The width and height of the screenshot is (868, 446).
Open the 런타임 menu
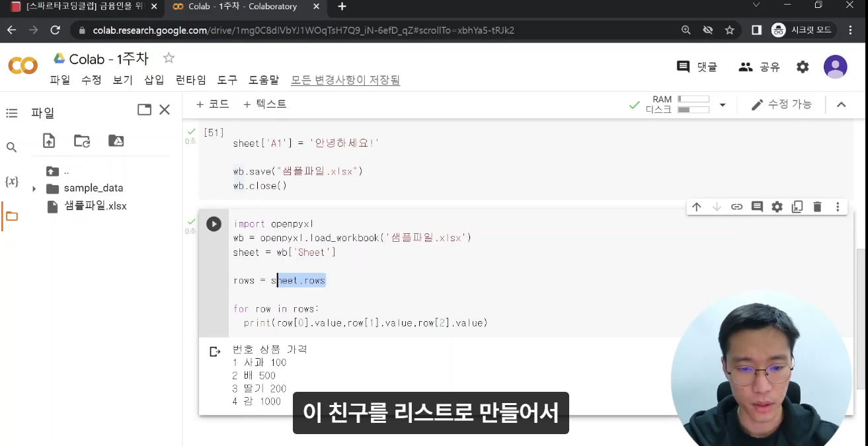[191, 80]
